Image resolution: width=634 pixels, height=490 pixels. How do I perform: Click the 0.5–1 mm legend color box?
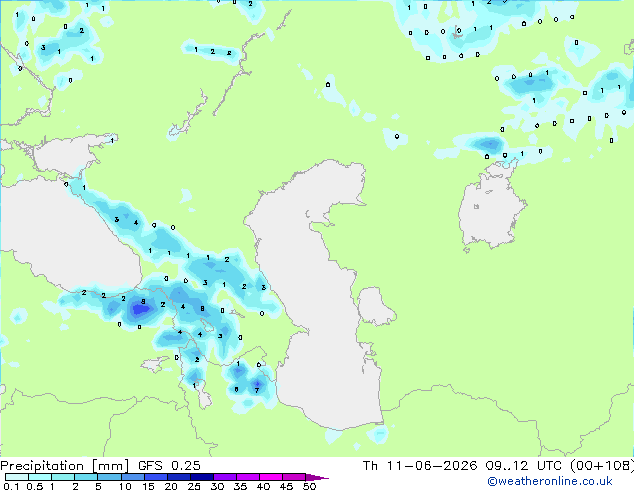[x=40, y=477]
